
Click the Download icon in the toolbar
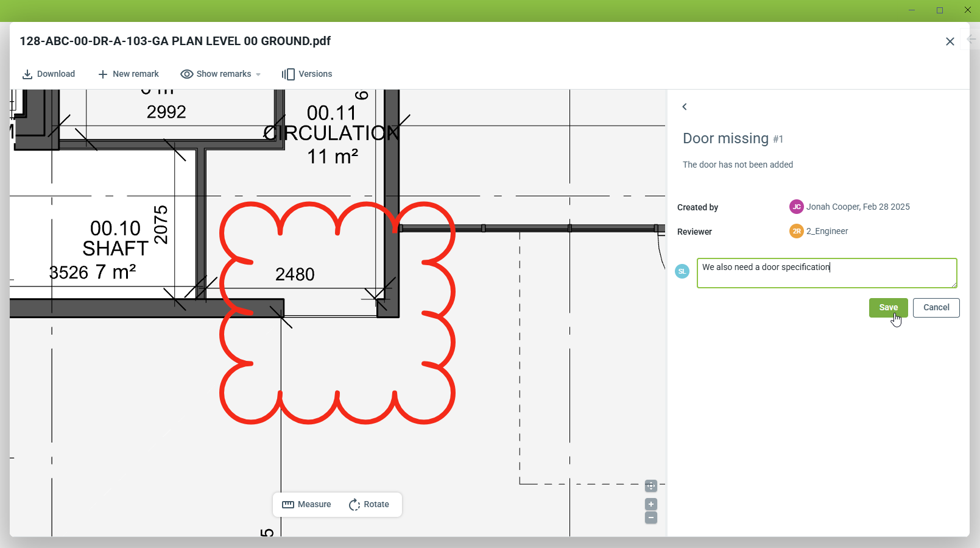tap(27, 74)
